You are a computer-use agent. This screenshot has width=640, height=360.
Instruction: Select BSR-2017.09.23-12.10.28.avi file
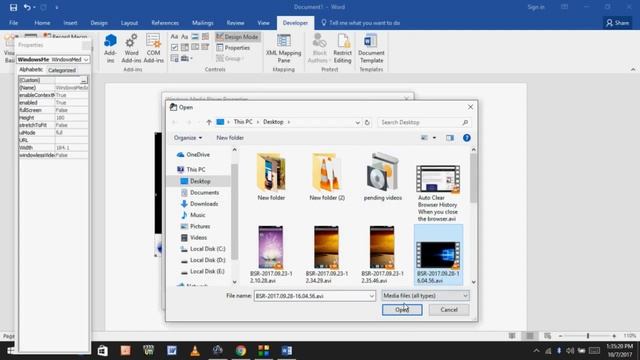point(271,254)
